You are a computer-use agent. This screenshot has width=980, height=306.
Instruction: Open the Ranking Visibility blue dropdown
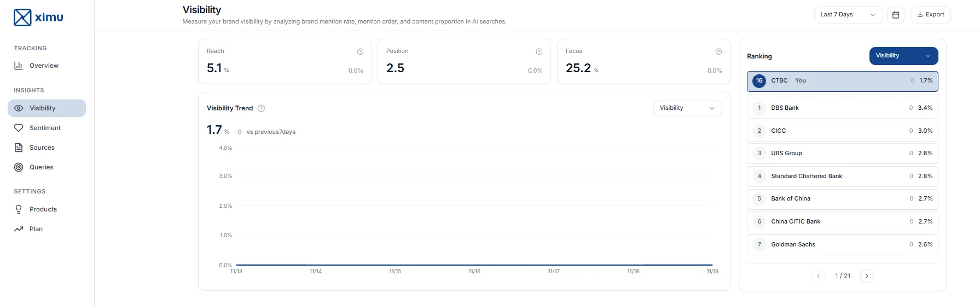point(903,56)
